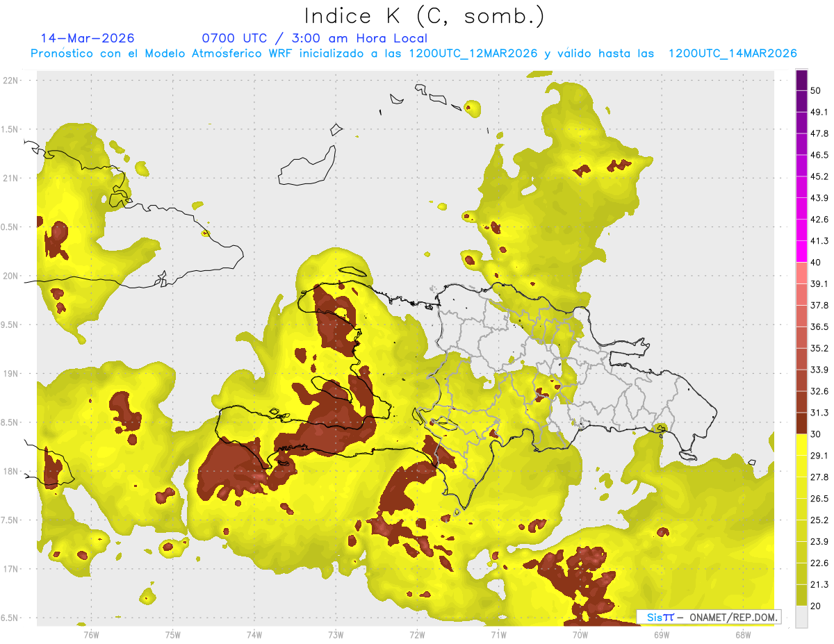Click the '46.5' legend value
Viewport: 834px width, 644px height.
[819, 155]
